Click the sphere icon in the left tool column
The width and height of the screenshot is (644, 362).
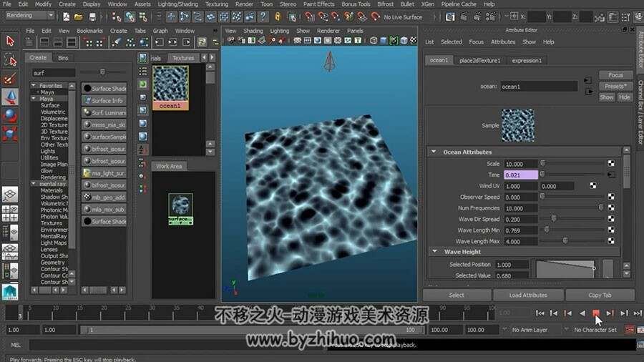coord(10,116)
